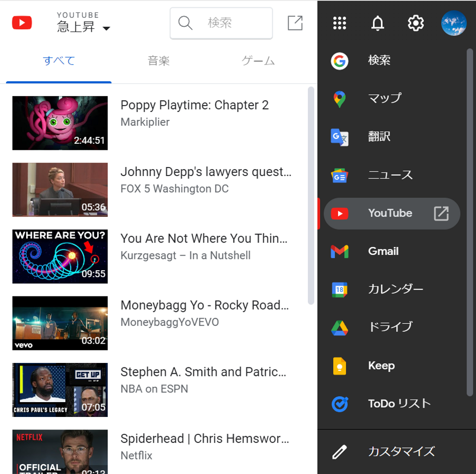The height and width of the screenshot is (474, 476).
Task: Click FOX 5 Washington DC channel name
Action: click(x=175, y=188)
